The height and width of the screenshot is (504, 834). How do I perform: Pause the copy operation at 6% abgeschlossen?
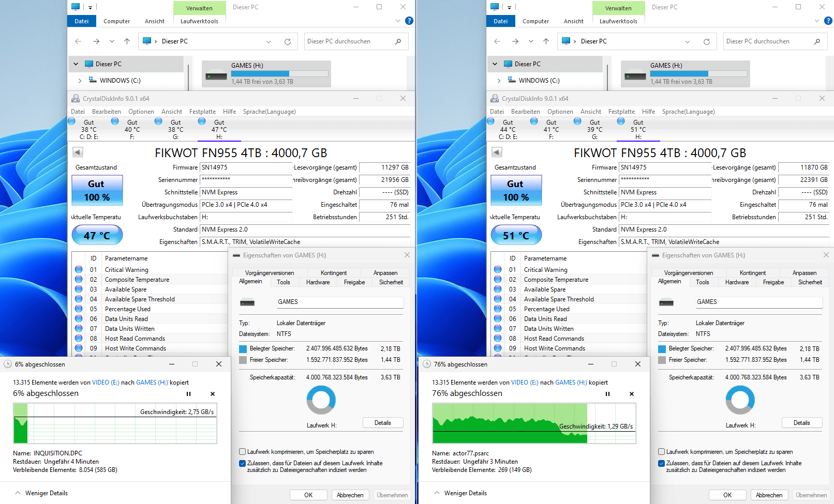188,394
